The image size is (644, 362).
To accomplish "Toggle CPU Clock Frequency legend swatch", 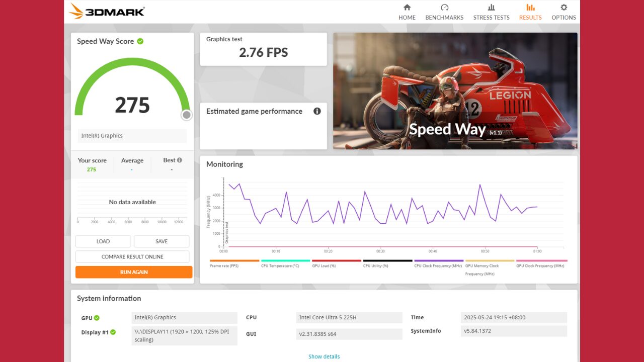I will 438,261.
